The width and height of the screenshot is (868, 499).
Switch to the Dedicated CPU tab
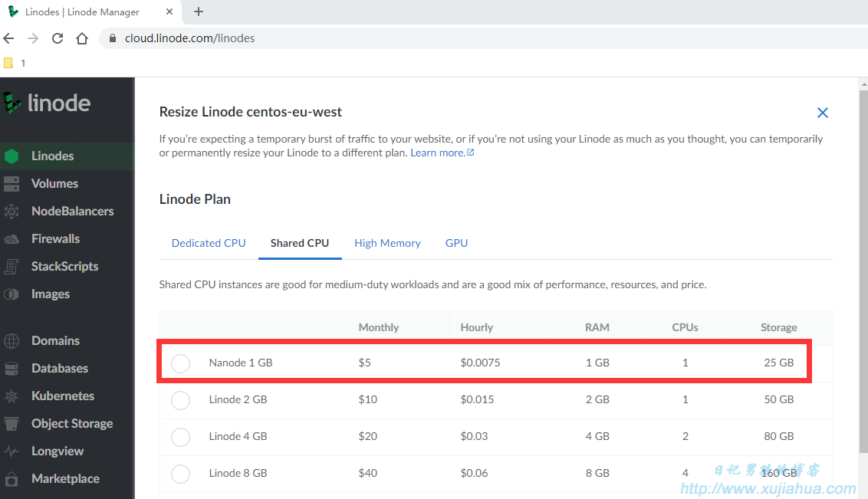tap(209, 243)
